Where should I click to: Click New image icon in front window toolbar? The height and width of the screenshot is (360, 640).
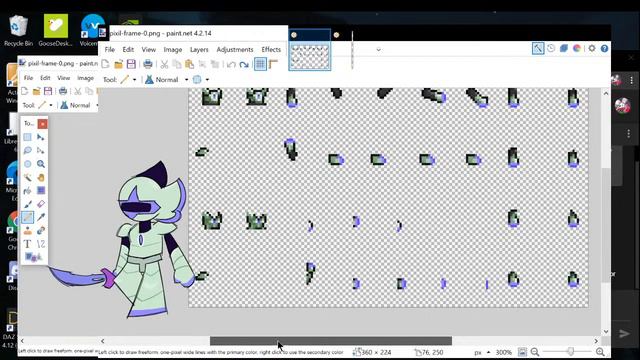point(105,64)
